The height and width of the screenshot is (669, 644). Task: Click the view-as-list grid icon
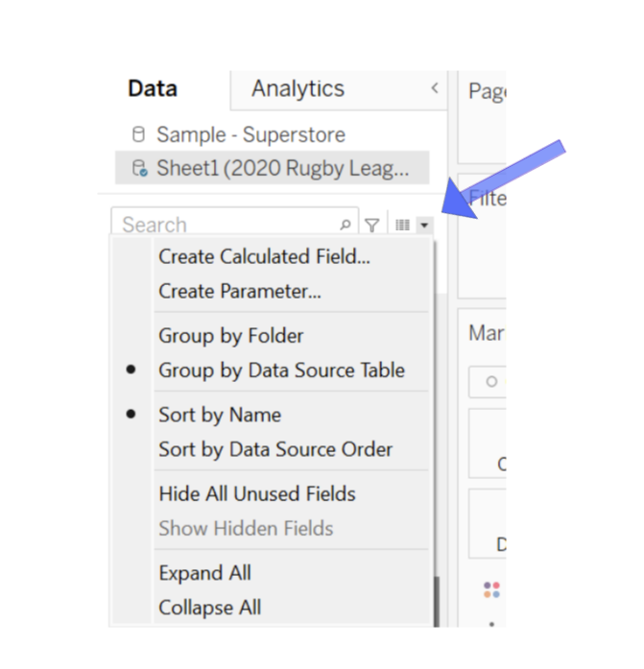click(402, 225)
